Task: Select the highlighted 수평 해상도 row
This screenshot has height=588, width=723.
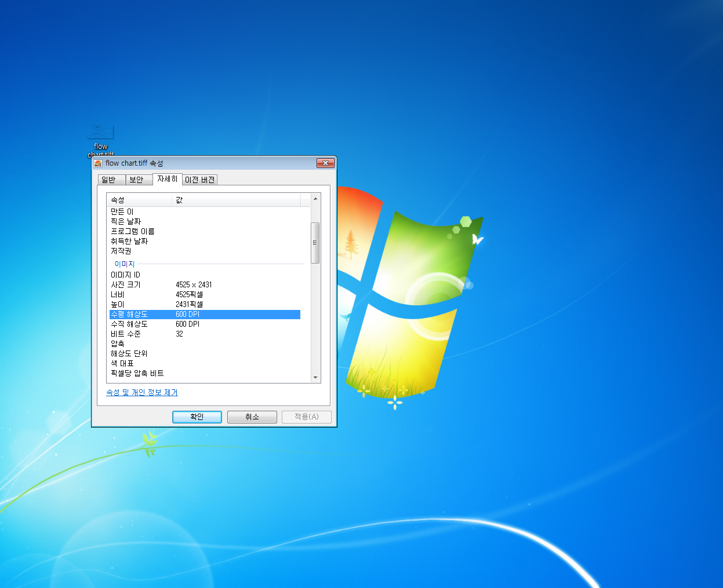Action: [x=205, y=315]
